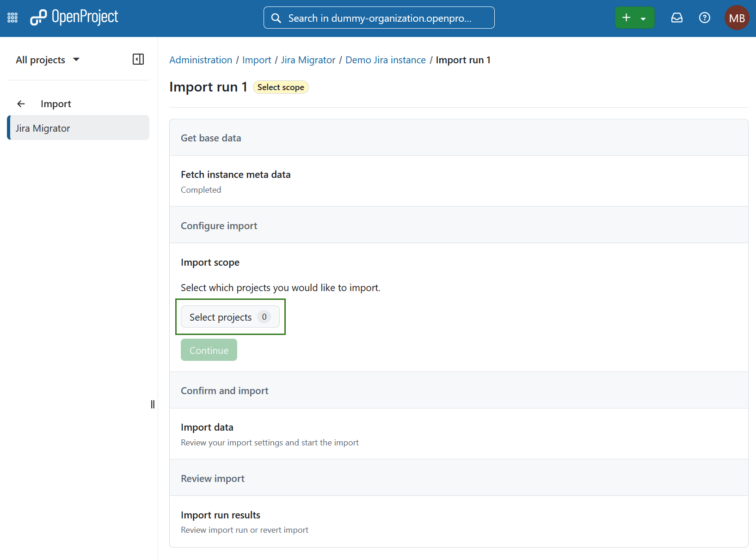Click the back arrow next to Import

tap(21, 104)
